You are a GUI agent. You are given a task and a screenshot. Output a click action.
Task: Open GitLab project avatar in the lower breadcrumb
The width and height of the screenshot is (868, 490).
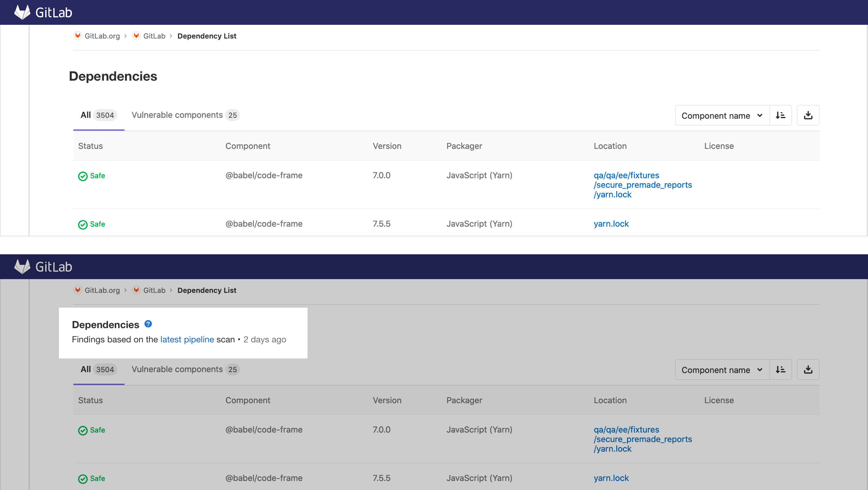(x=136, y=290)
